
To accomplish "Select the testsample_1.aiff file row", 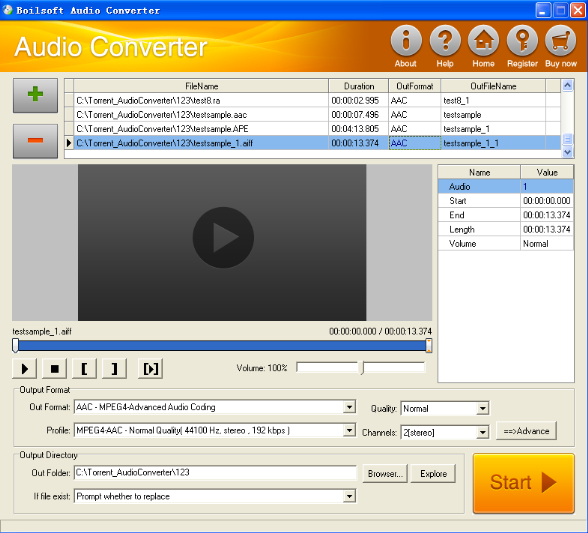I will (x=313, y=143).
